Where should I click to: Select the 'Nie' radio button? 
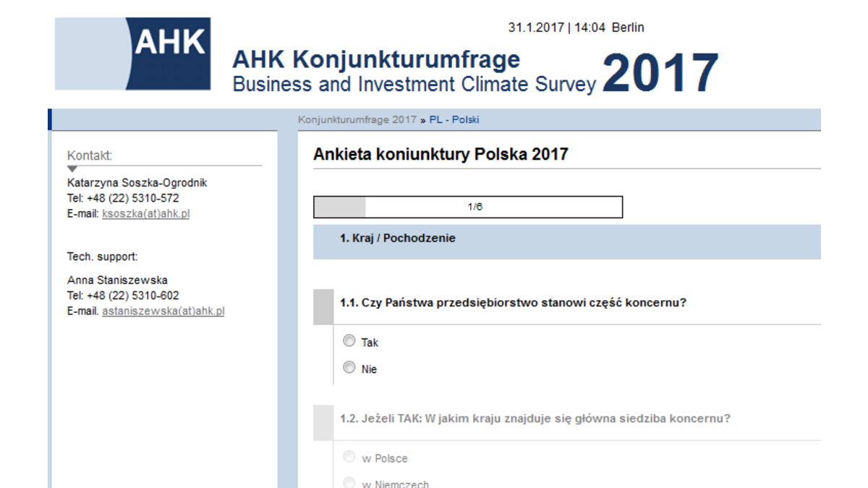pyautogui.click(x=349, y=368)
